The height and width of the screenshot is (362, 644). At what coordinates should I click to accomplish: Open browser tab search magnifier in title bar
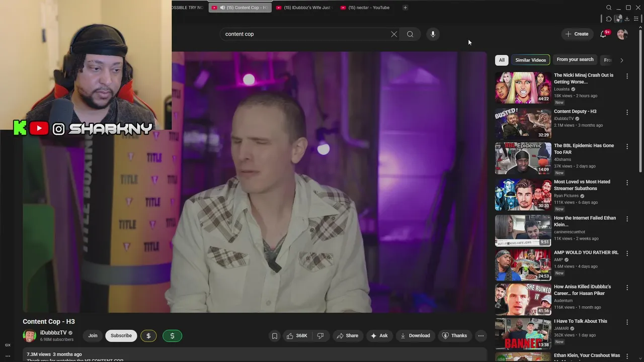point(609,8)
